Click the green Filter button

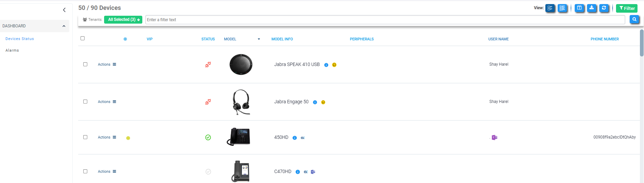point(627,8)
